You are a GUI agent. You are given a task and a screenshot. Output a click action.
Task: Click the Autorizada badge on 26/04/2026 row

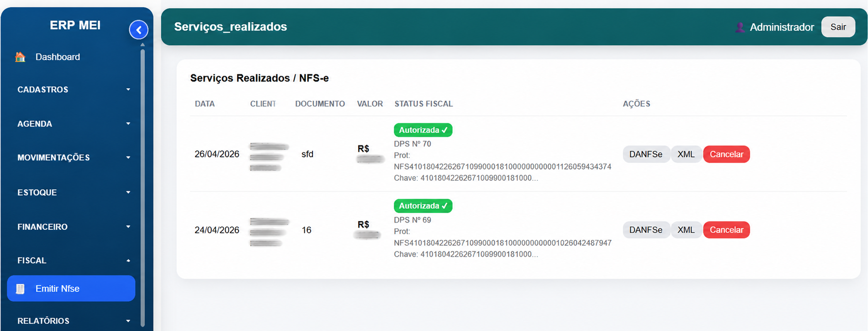[423, 130]
